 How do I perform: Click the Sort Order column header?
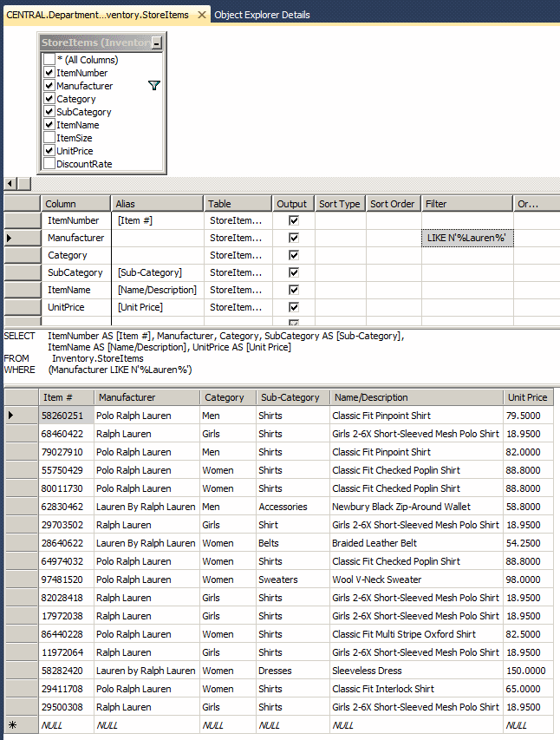tap(393, 204)
